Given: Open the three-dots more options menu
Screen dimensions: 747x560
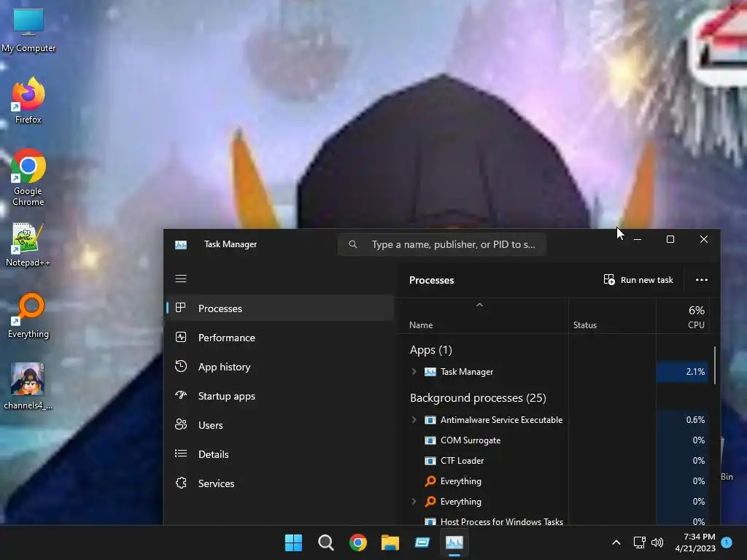Looking at the screenshot, I should coord(702,280).
